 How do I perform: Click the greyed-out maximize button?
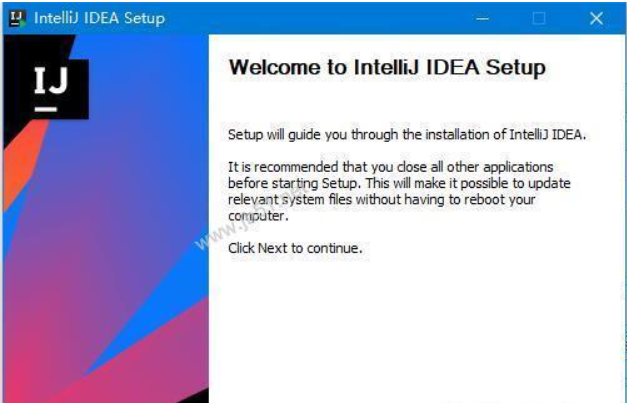[x=539, y=18]
